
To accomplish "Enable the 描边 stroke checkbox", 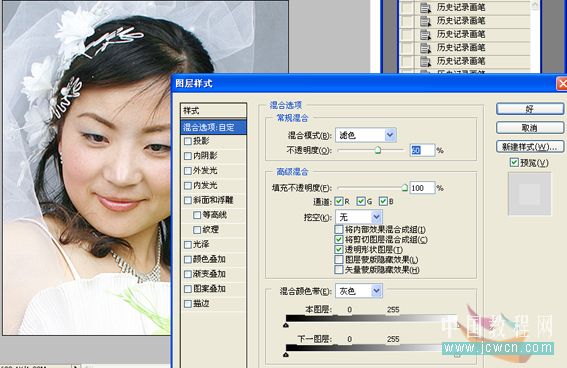I will coord(188,304).
